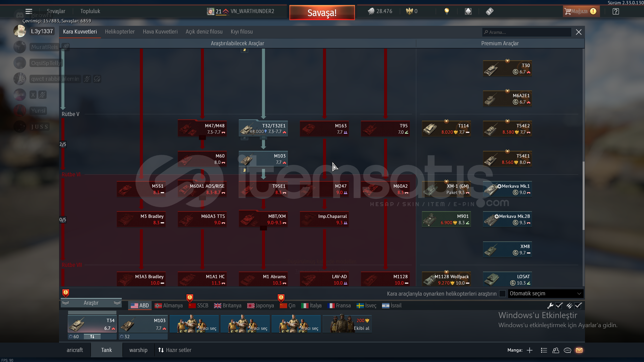Select the XM8 premium vehicle

[507, 249]
